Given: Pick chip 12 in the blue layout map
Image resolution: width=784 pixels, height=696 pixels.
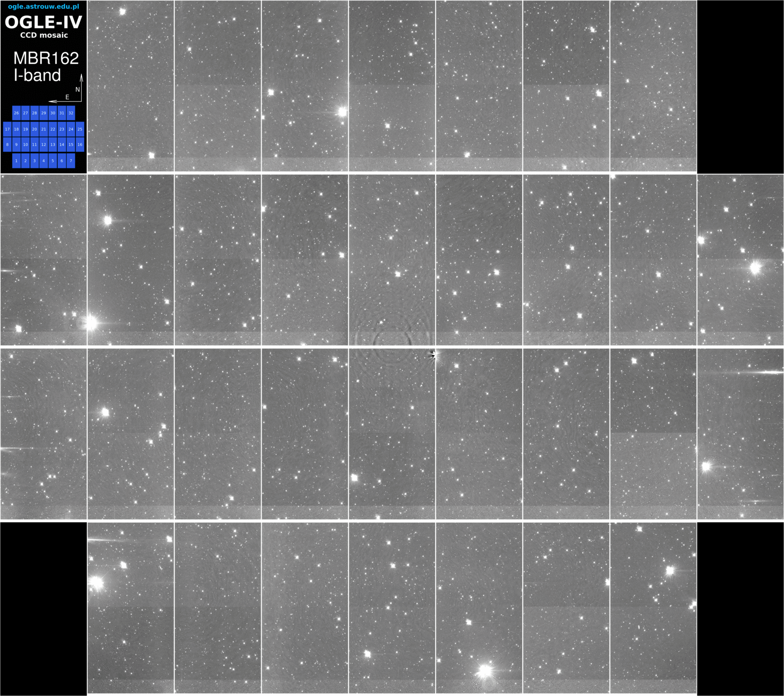Looking at the screenshot, I should [x=44, y=144].
